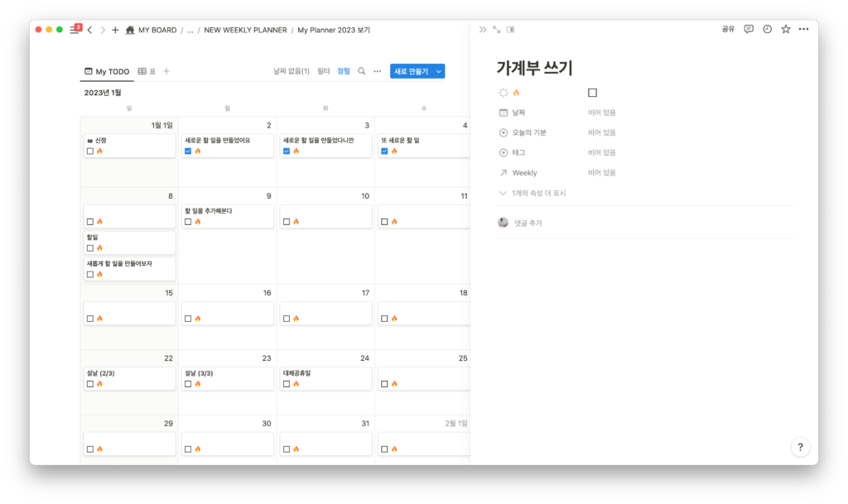This screenshot has height=504, width=848.
Task: Add the page to favorites with star
Action: [785, 29]
